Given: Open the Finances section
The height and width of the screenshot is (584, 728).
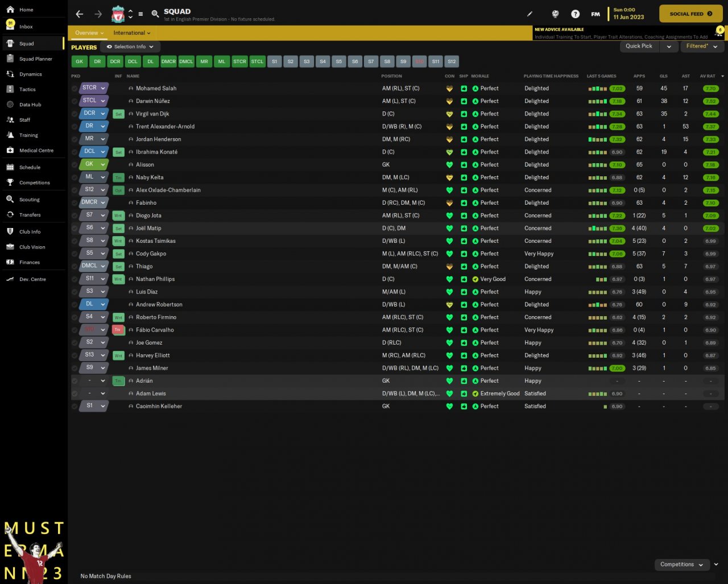Looking at the screenshot, I should coord(29,263).
